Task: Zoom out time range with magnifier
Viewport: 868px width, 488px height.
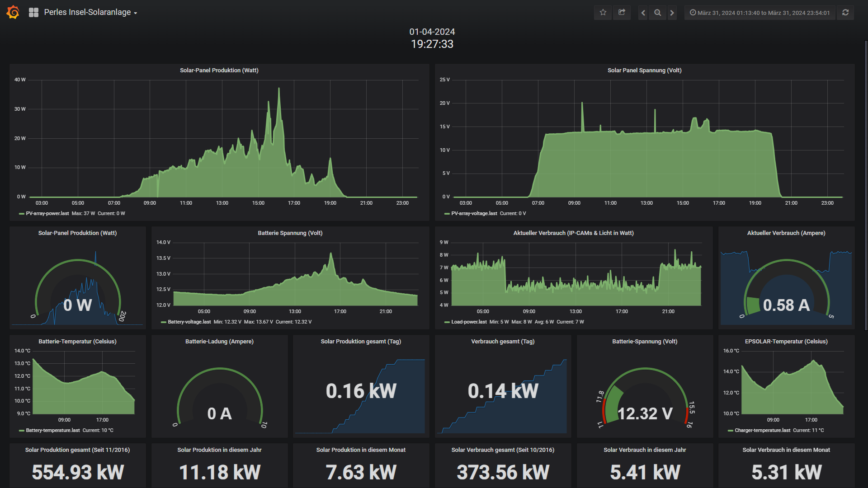Action: (x=657, y=13)
